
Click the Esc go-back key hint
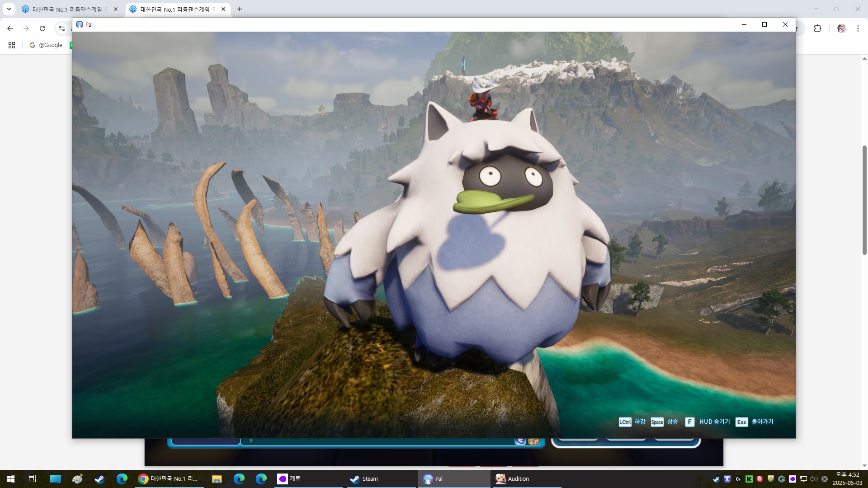click(x=741, y=422)
